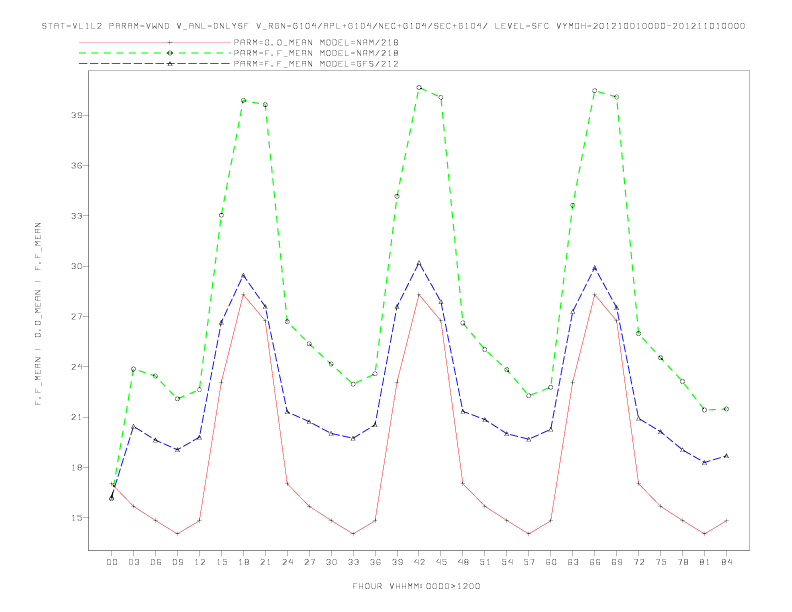Click the blue dashed legend line sample
This screenshot has width=792, height=612.
(x=155, y=64)
